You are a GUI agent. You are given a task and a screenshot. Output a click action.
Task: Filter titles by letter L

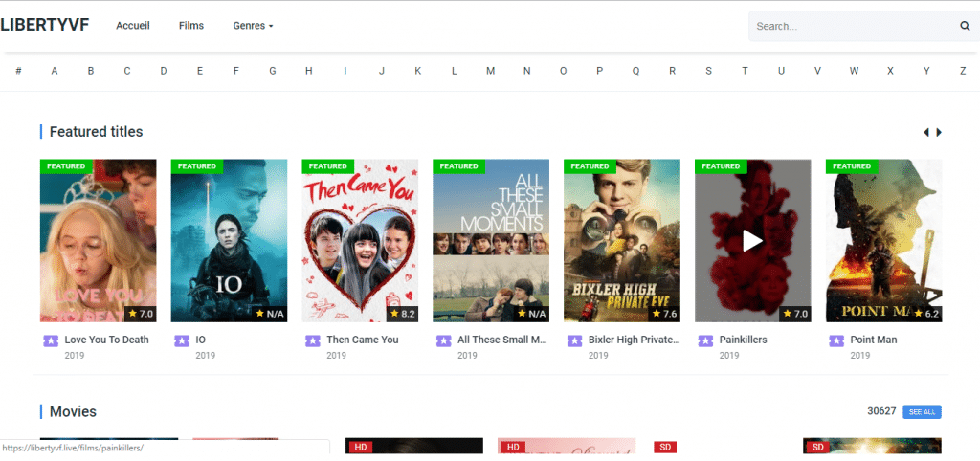455,71
